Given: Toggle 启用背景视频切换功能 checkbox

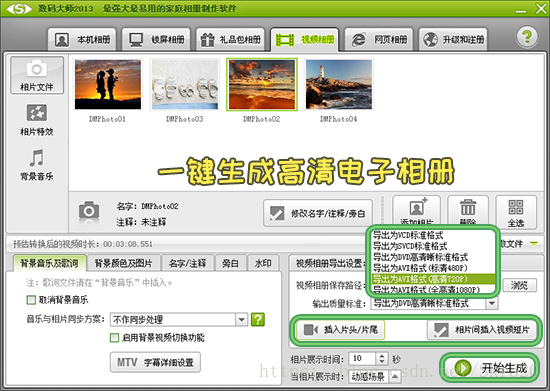Looking at the screenshot, I should [x=114, y=338].
